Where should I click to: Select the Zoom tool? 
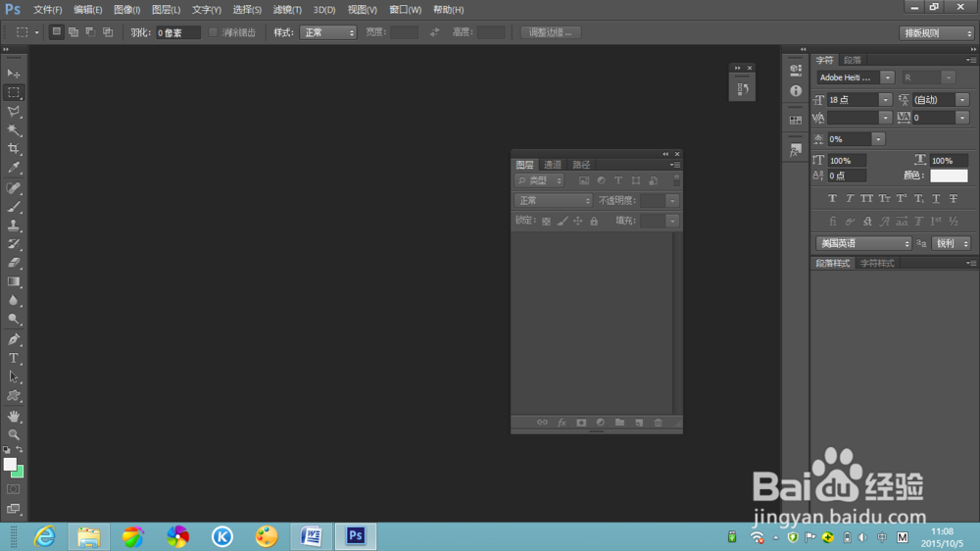click(14, 434)
